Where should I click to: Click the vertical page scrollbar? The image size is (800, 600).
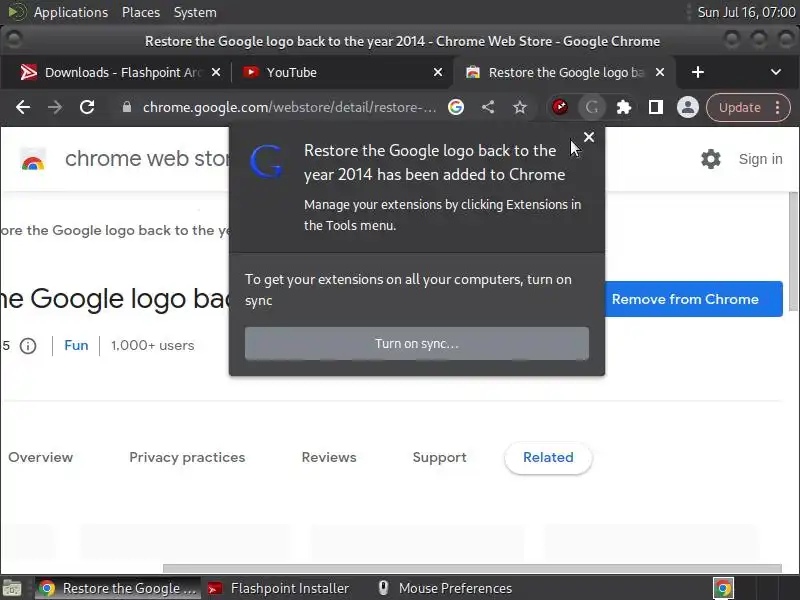tap(793, 251)
